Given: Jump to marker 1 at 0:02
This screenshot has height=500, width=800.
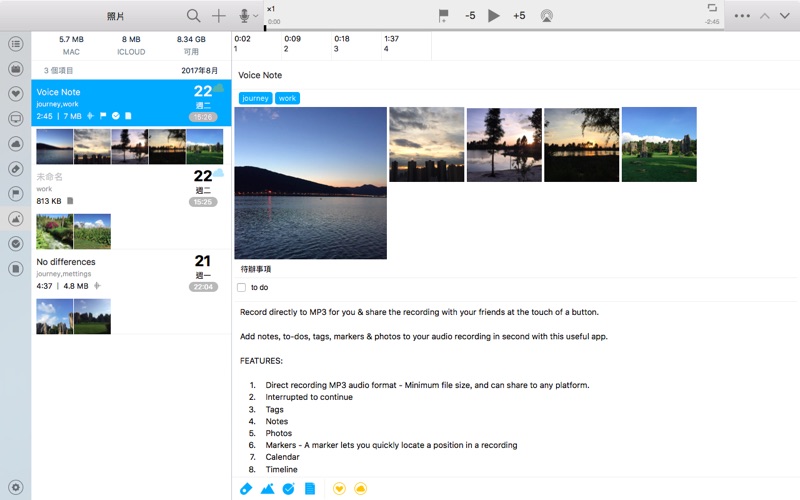Looking at the screenshot, I should [x=255, y=44].
